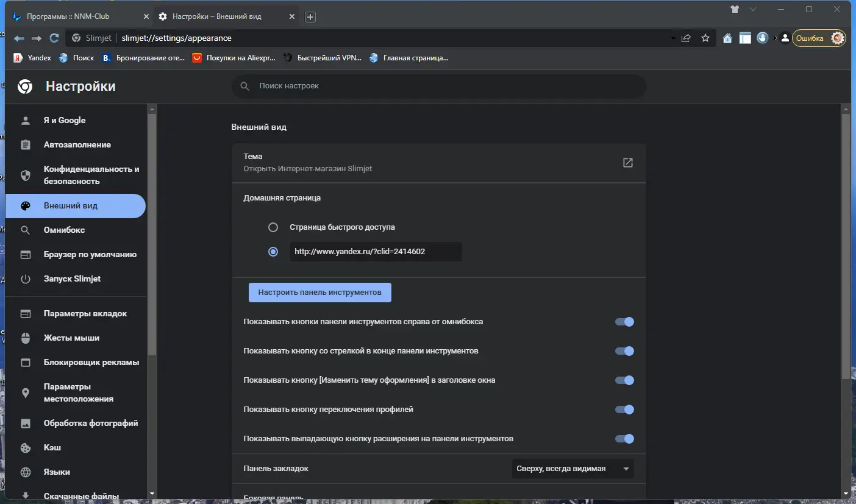Viewport: 856px width, 504px height.
Task: Select Страница быстрого доступа radio button
Action: point(273,227)
